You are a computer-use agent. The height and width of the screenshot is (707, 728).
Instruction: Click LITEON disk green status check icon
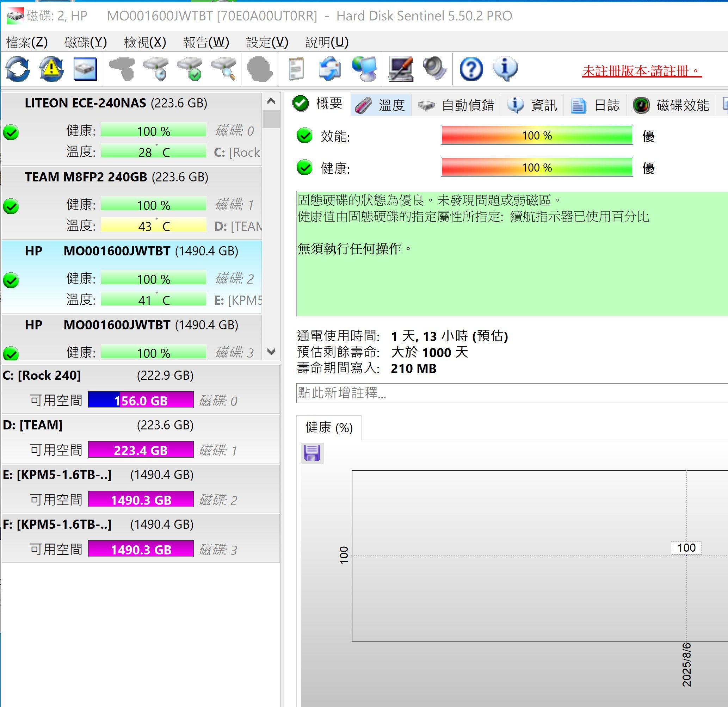point(11,132)
